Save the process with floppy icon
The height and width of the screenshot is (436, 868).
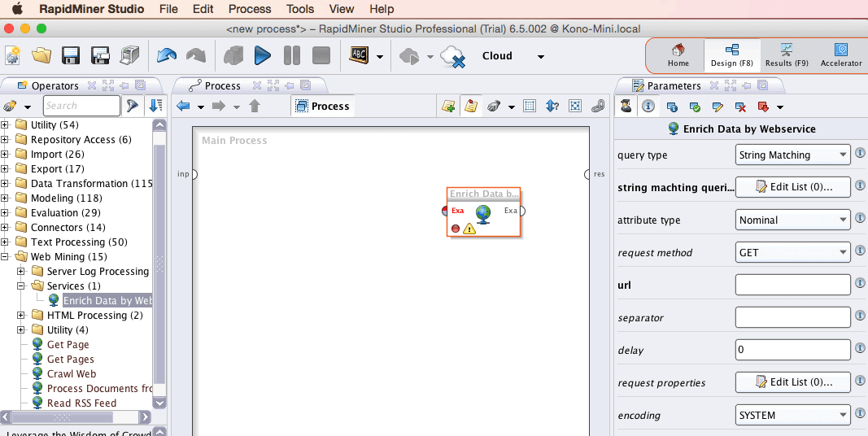pyautogui.click(x=71, y=55)
